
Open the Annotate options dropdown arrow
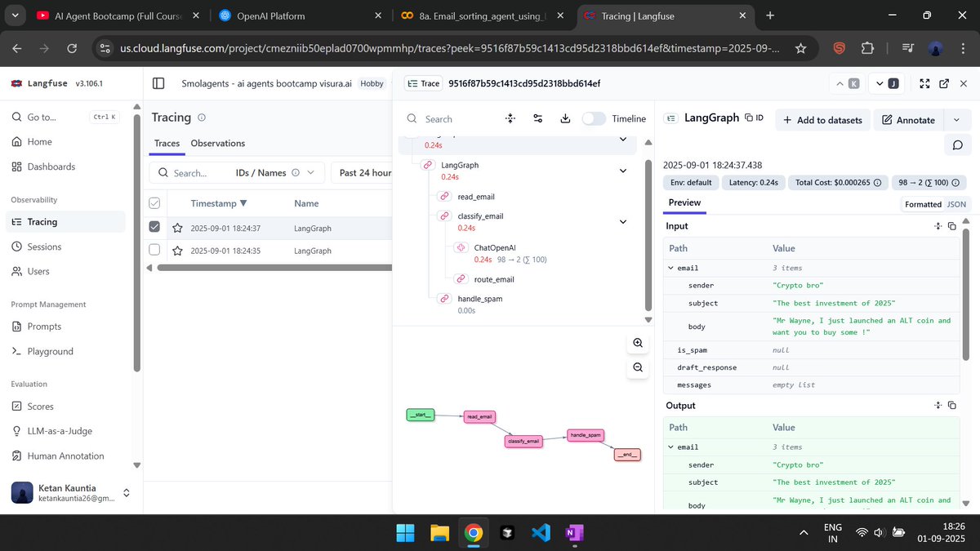[956, 120]
